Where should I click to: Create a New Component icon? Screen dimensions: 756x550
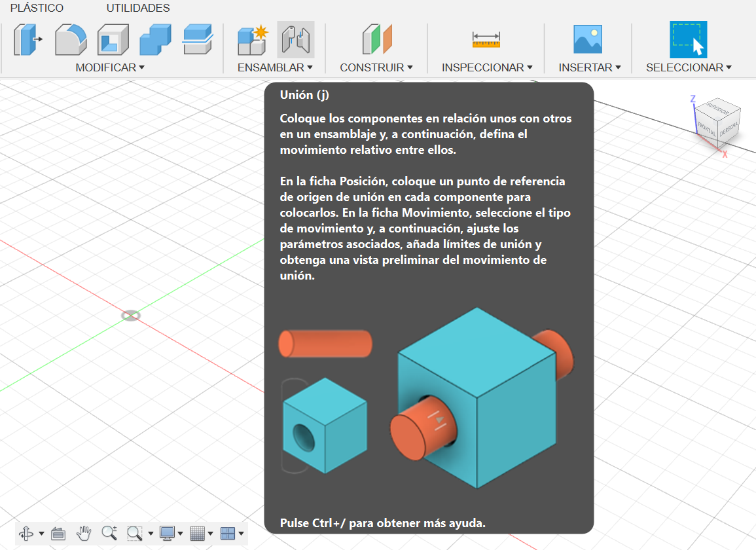253,39
